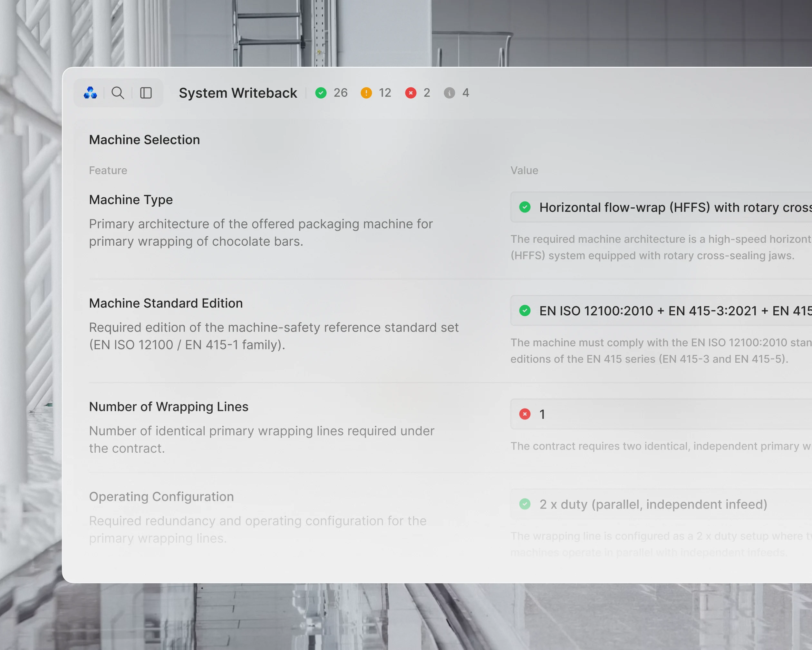
Task: Click explanation mentioning EN 415-3 and EN 415-5
Action: 661,351
